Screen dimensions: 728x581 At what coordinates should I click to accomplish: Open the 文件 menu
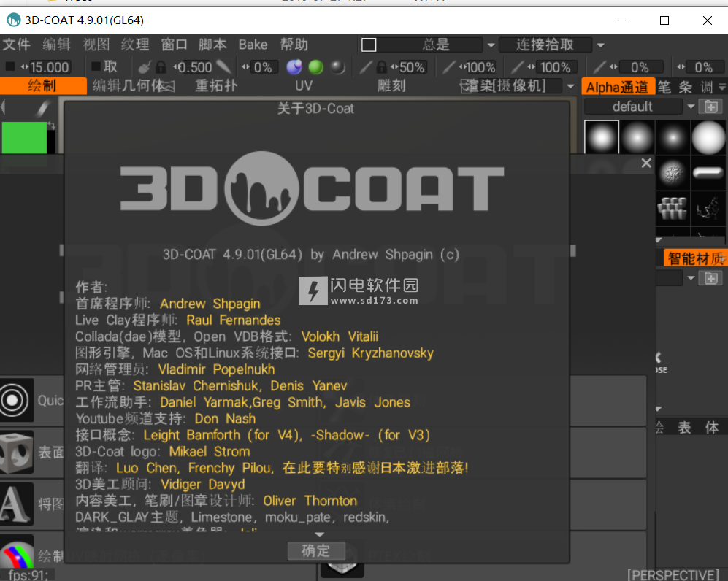(17, 45)
